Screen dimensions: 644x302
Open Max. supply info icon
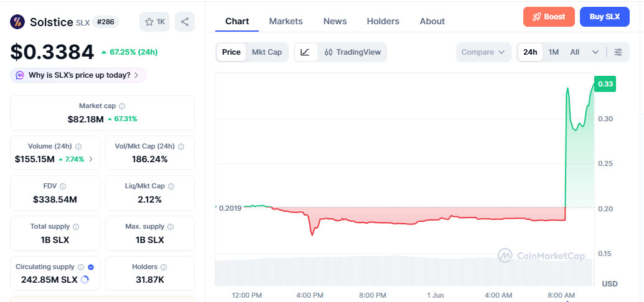coord(170,226)
